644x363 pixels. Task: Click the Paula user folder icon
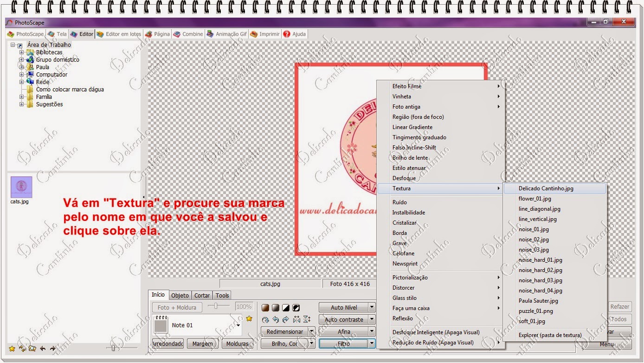point(30,67)
